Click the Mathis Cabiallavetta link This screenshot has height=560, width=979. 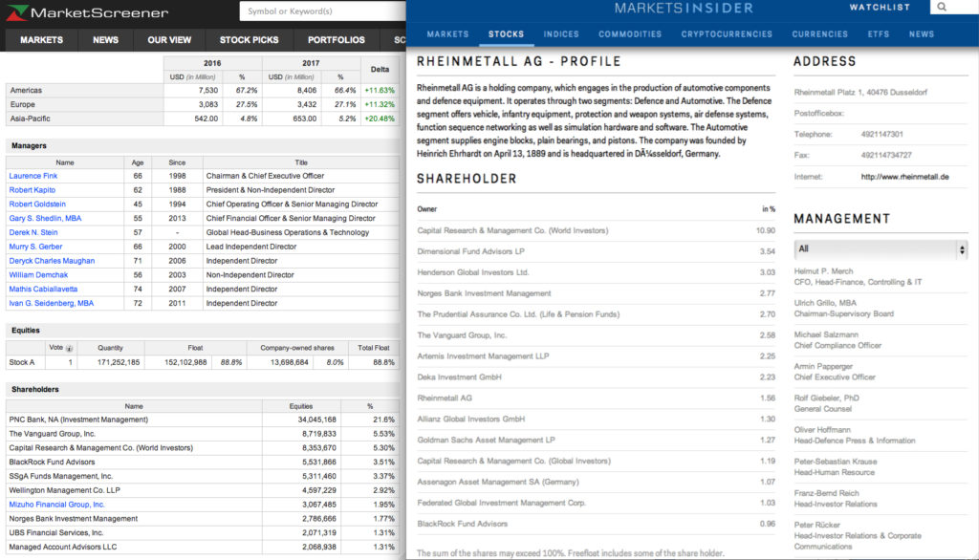pos(43,289)
